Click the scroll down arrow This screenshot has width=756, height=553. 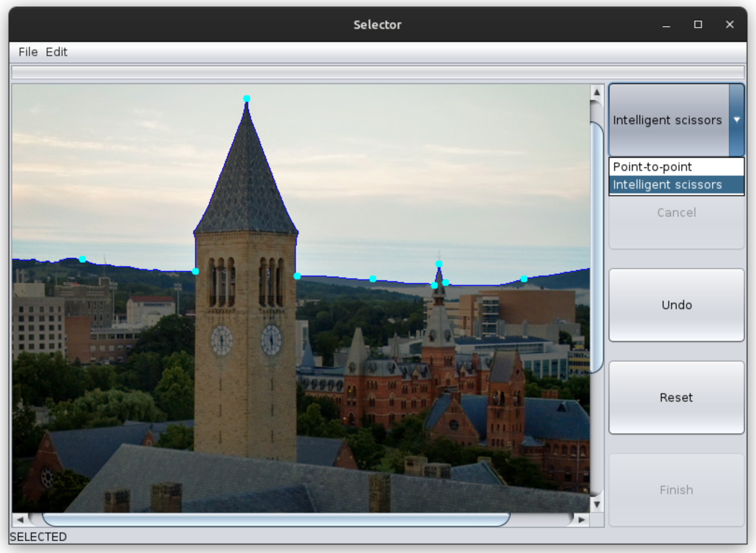tap(596, 504)
